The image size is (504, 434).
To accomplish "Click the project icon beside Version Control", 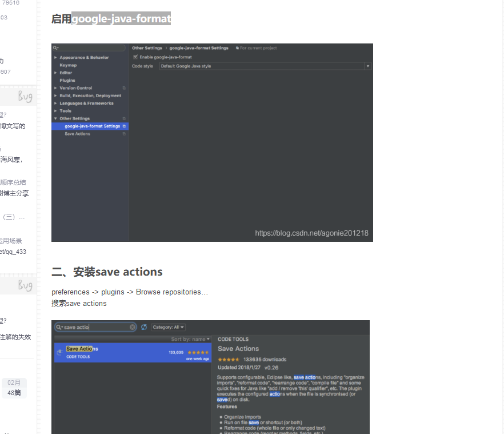I will coord(124,88).
